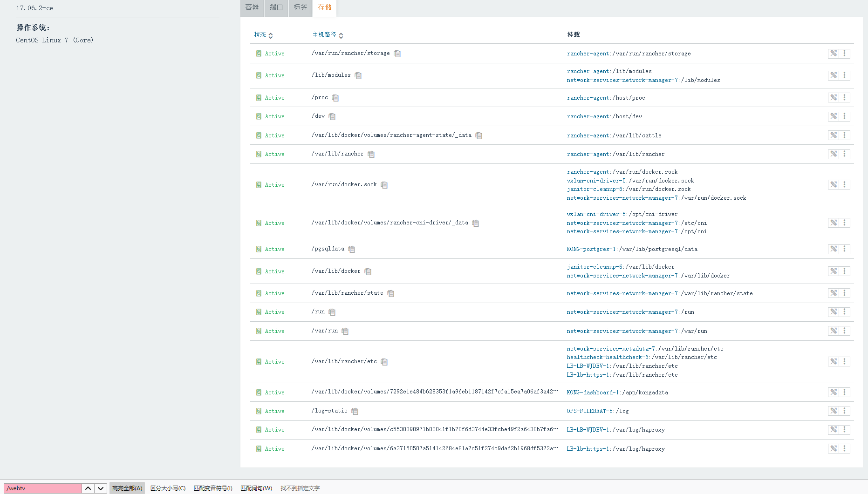Click the unlink icon in the /proc row
This screenshot has width=868, height=494.
[x=833, y=98]
